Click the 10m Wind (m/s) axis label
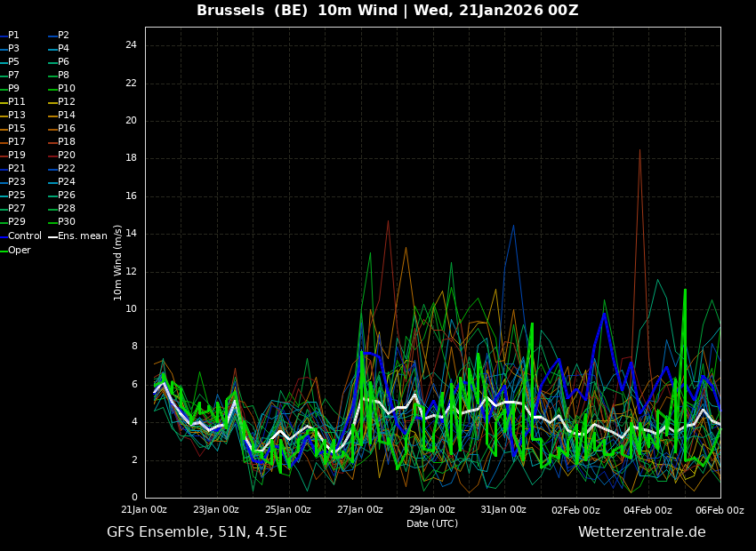Image resolution: width=756 pixels, height=551 pixels. pyautogui.click(x=118, y=262)
